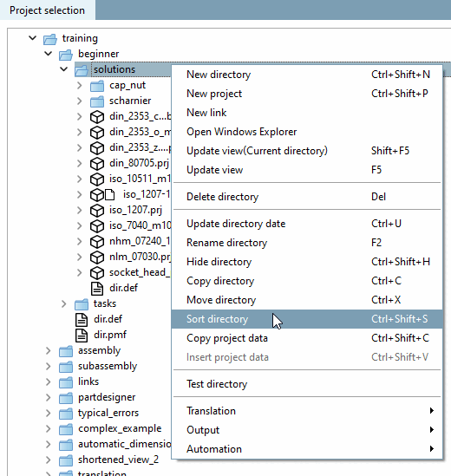The width and height of the screenshot is (451, 476).
Task: Expand the tasks folder
Action: point(64,303)
